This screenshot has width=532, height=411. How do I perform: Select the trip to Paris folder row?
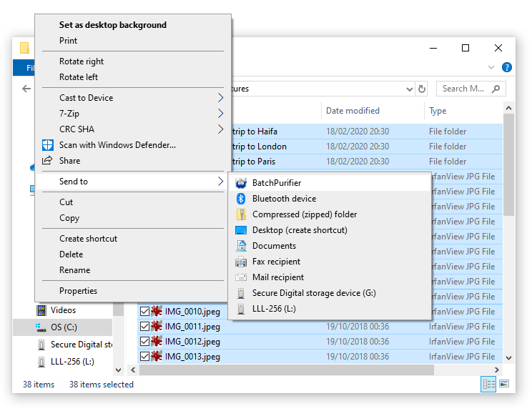[x=366, y=162]
